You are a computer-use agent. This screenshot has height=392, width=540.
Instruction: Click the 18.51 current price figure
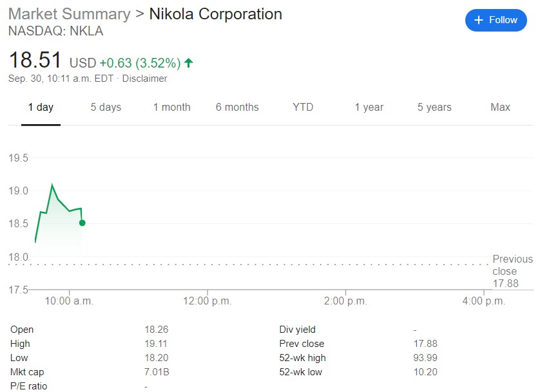[35, 61]
